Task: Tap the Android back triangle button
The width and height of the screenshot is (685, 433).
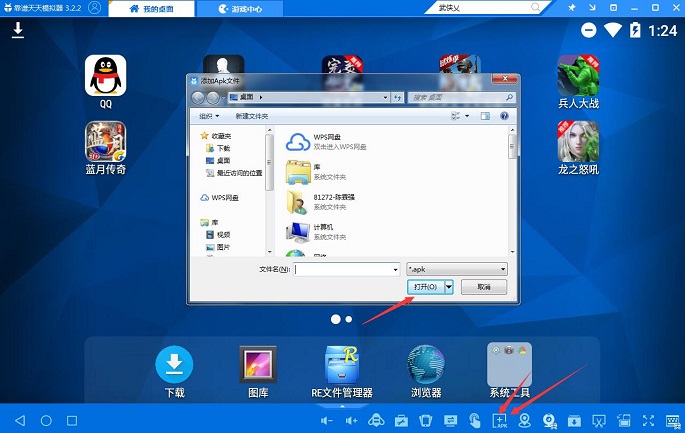Action: coord(20,420)
